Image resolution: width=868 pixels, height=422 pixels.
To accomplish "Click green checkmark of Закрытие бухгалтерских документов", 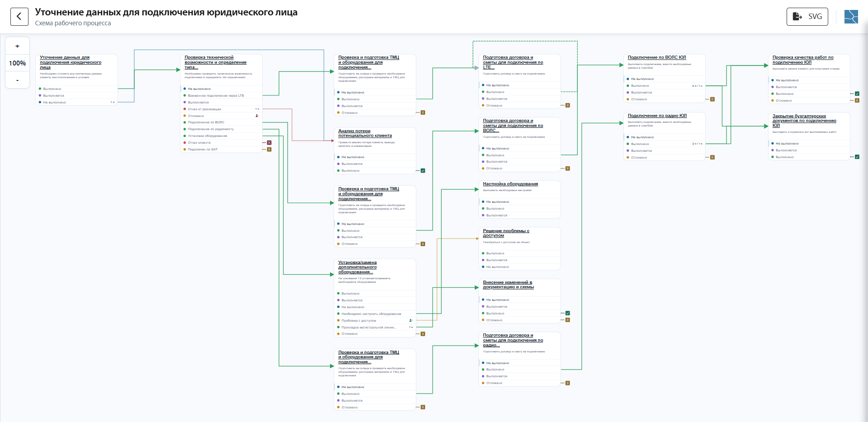I will pyautogui.click(x=857, y=157).
